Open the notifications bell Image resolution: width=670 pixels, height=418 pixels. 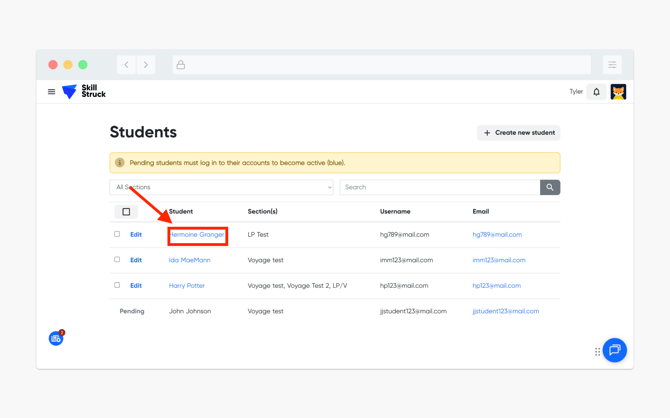pos(596,91)
